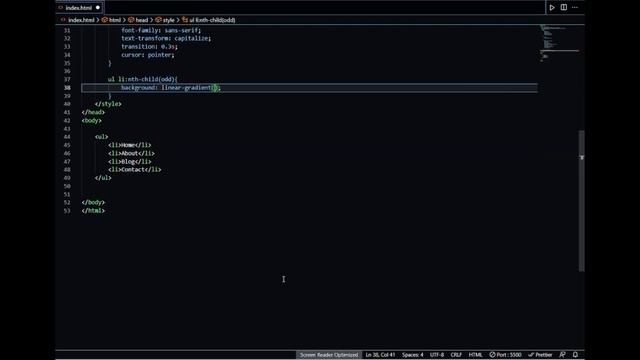Click the <li>Blog</li> line
The image size is (640, 360).
click(x=129, y=161)
